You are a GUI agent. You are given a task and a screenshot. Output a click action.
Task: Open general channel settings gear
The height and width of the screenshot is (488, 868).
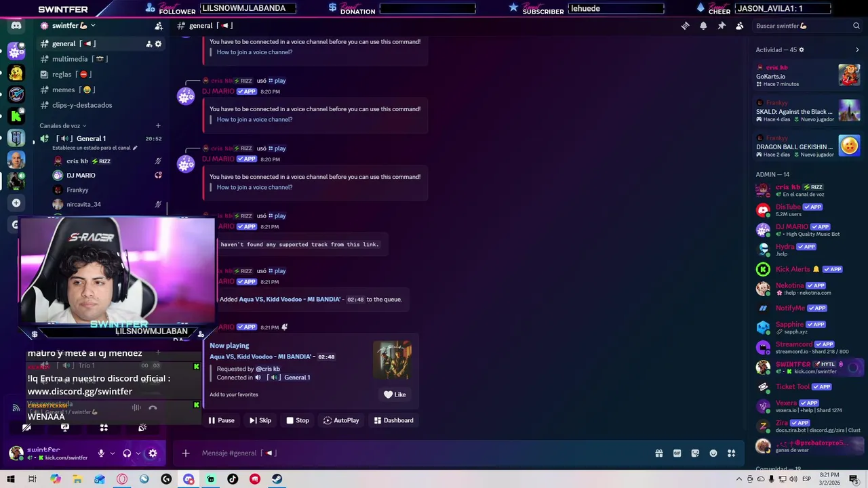[159, 44]
